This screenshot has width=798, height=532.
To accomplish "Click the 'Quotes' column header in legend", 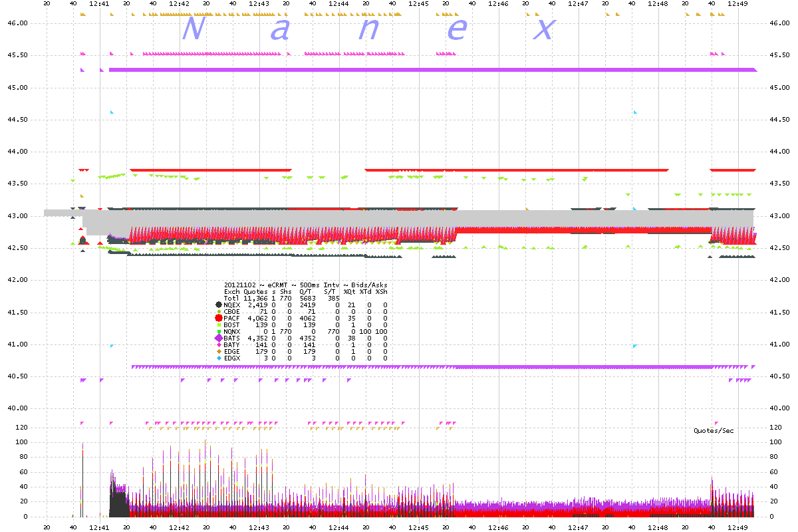I will click(256, 292).
